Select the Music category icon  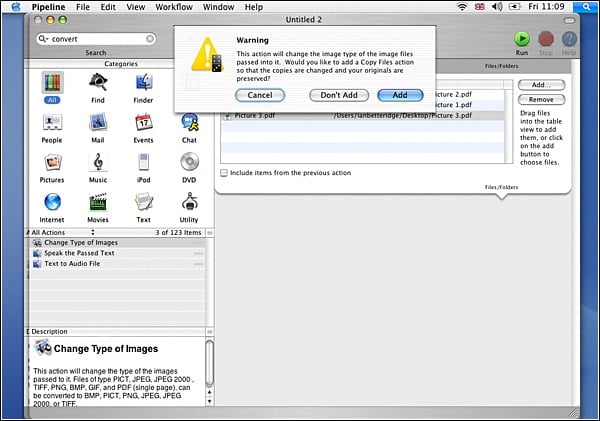[98, 162]
